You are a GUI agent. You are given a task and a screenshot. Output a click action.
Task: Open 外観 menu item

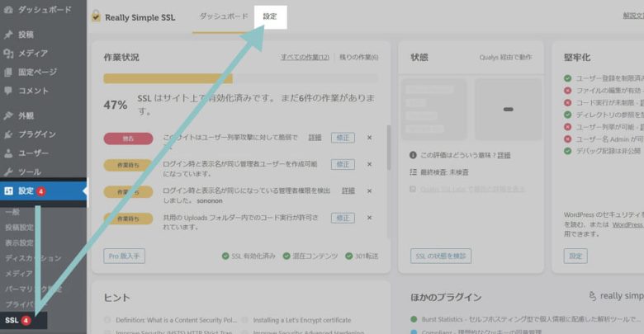coord(26,115)
